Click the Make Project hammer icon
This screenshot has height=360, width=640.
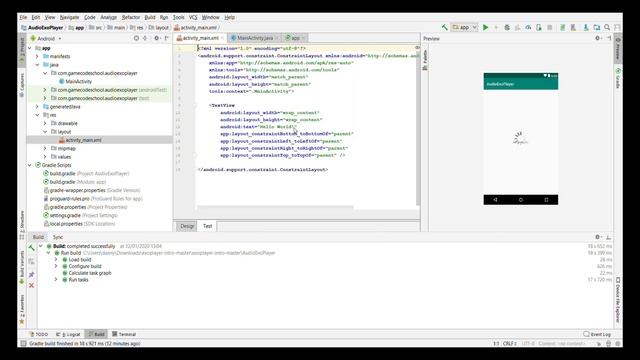point(444,27)
